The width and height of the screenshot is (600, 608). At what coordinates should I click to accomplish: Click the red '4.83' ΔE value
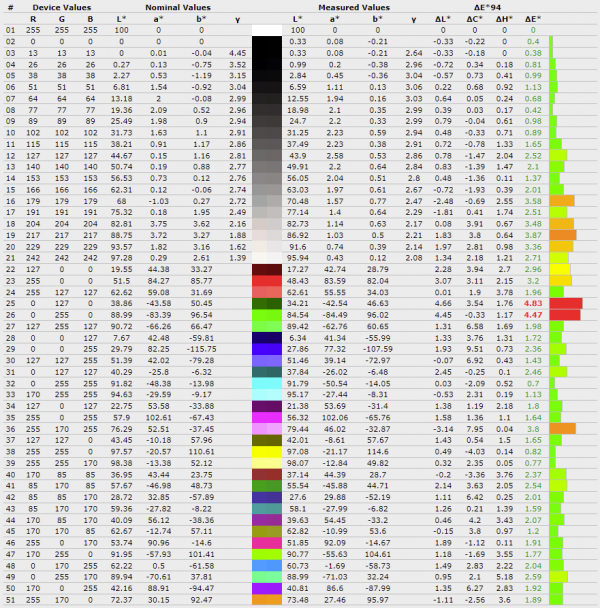coord(533,304)
